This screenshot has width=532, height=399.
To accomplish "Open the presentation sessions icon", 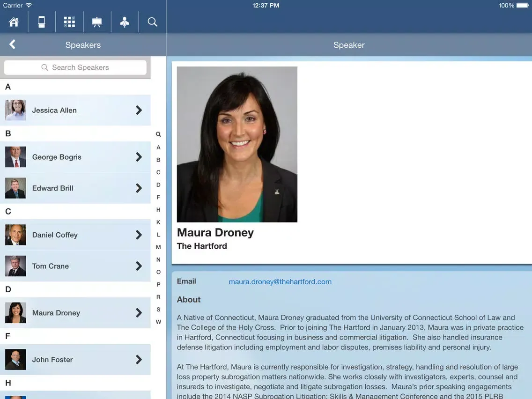I will tap(96, 22).
